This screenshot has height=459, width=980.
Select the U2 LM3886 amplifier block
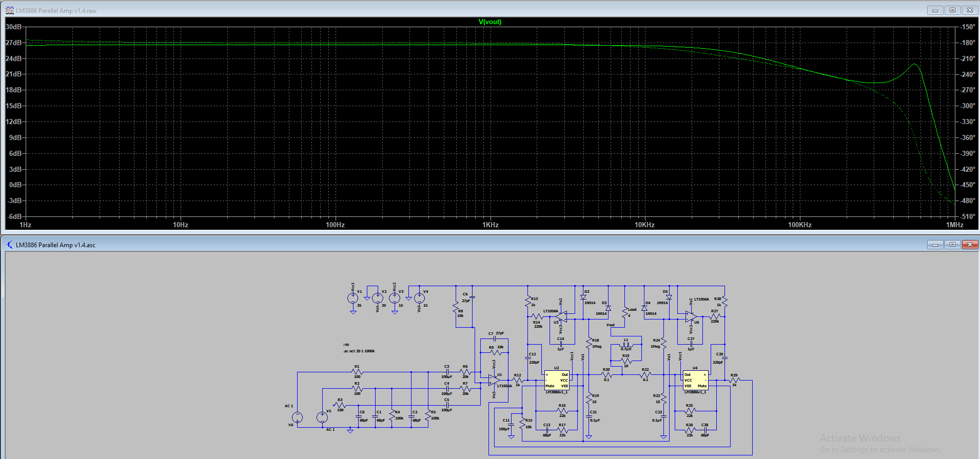(557, 380)
